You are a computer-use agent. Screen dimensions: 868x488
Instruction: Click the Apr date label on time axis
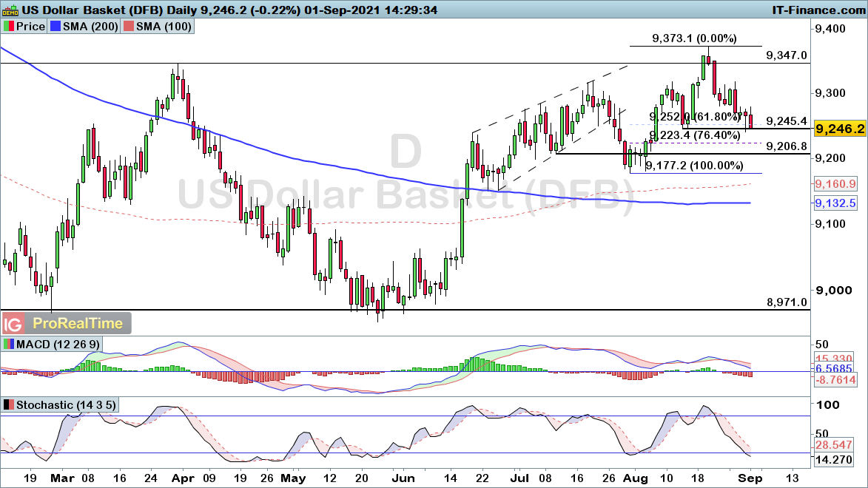tap(184, 478)
